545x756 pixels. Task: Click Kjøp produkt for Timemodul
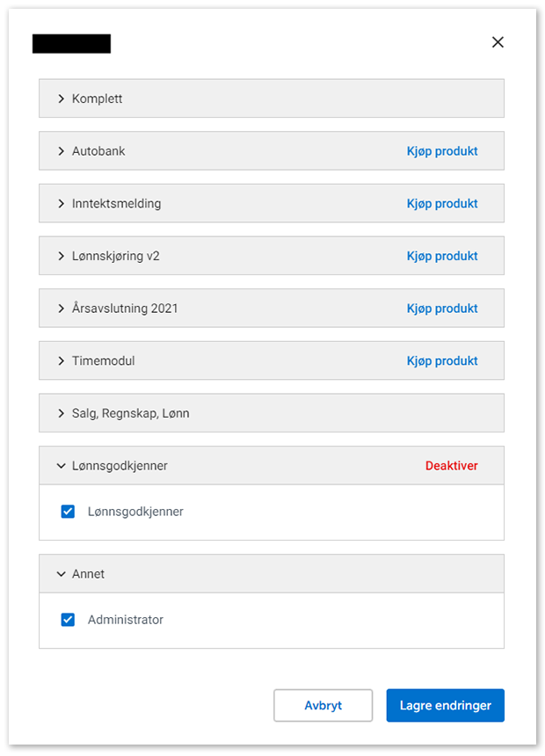442,361
